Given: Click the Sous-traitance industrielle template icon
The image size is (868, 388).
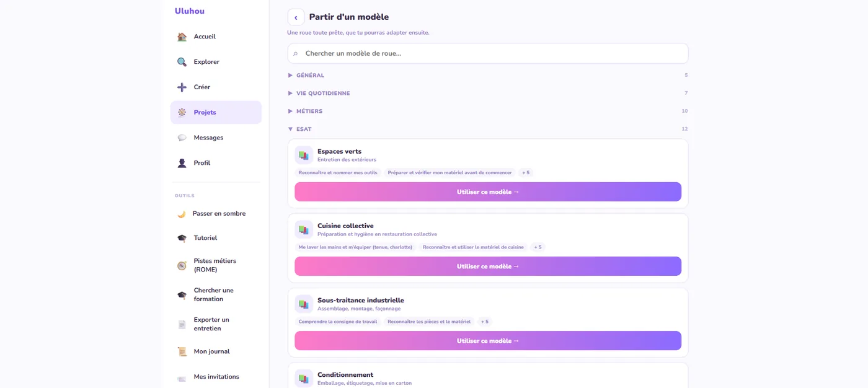Looking at the screenshot, I should (304, 304).
